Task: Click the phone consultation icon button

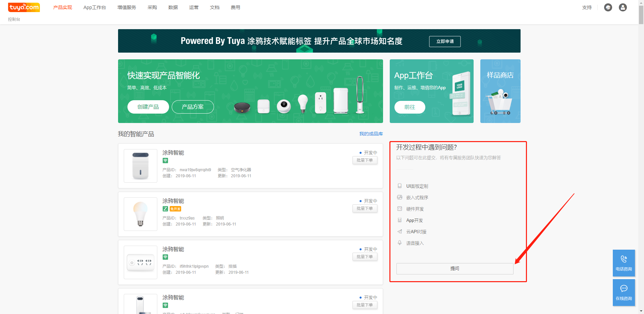Action: click(624, 263)
